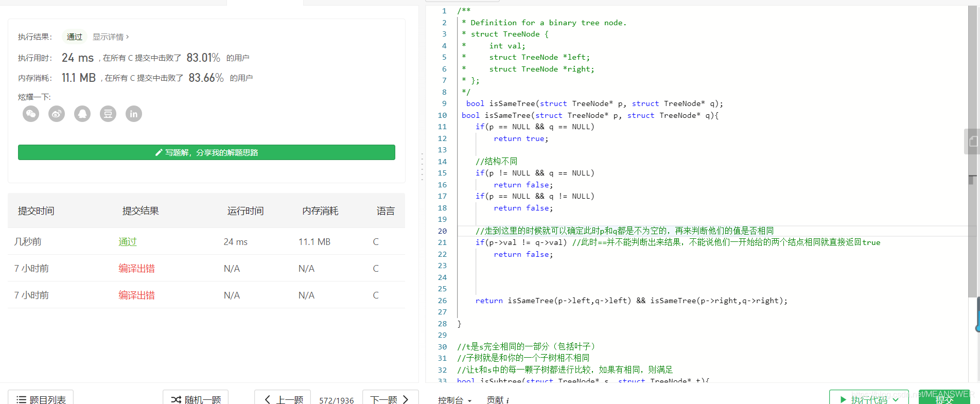The image size is (980, 404).
Task: Open first 编译出错 submission from 7 小时前
Action: coord(136,269)
